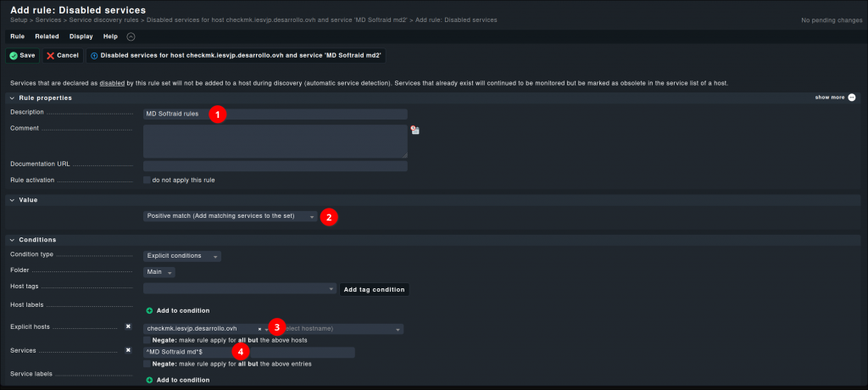Screen dimensions: 868x390
Task: Open the Display menu
Action: click(81, 36)
